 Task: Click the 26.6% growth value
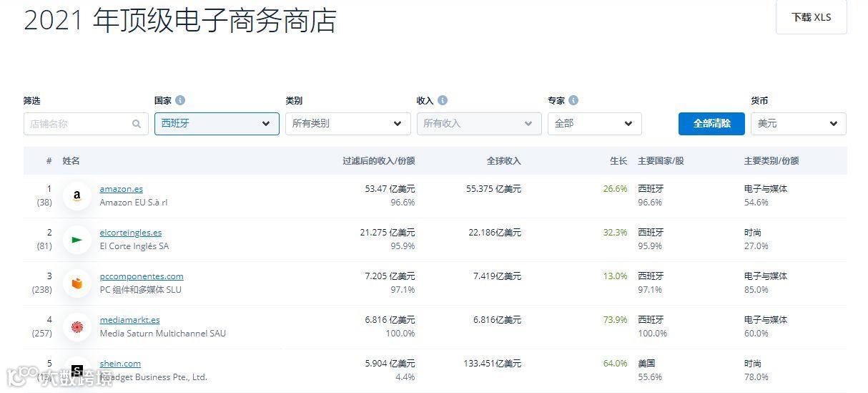click(x=615, y=189)
